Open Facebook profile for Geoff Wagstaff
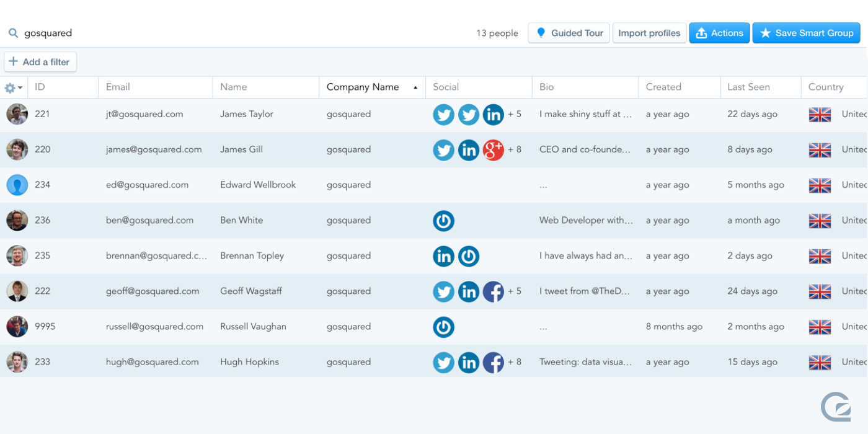Screen dimensions: 868x434 coord(494,291)
